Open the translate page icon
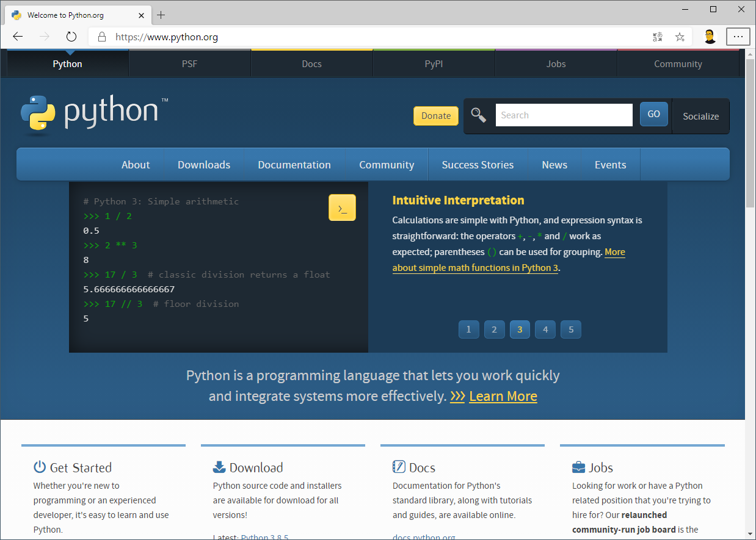Image resolution: width=756 pixels, height=540 pixels. click(x=658, y=37)
